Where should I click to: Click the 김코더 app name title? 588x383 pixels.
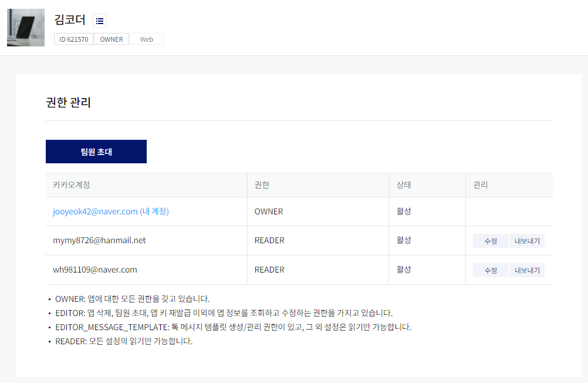click(x=70, y=19)
